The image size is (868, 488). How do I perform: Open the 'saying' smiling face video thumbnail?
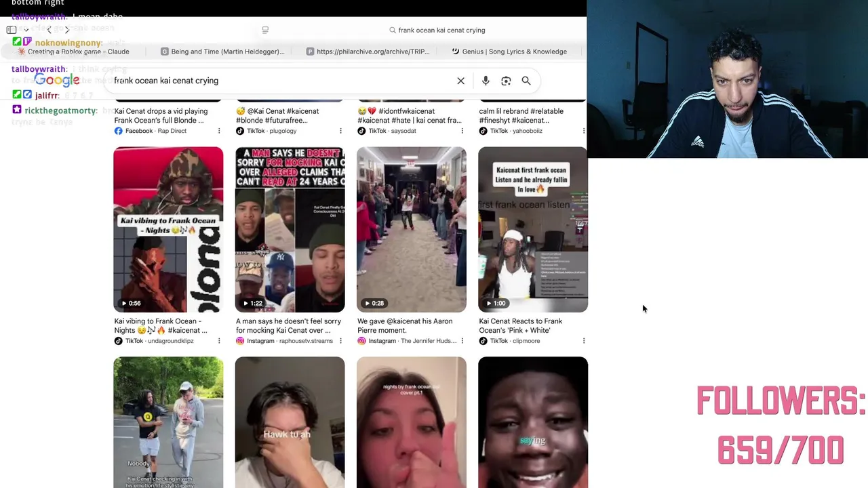pyautogui.click(x=533, y=422)
